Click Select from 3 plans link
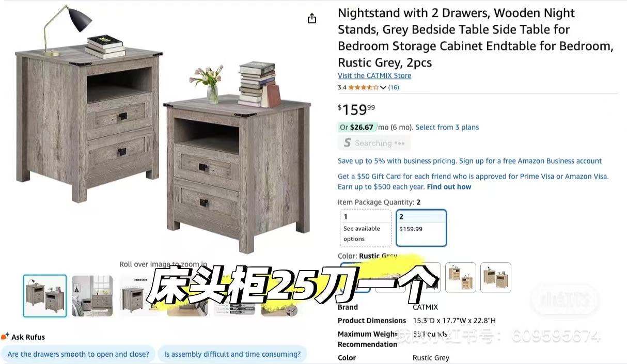The image size is (627, 364). pyautogui.click(x=447, y=127)
